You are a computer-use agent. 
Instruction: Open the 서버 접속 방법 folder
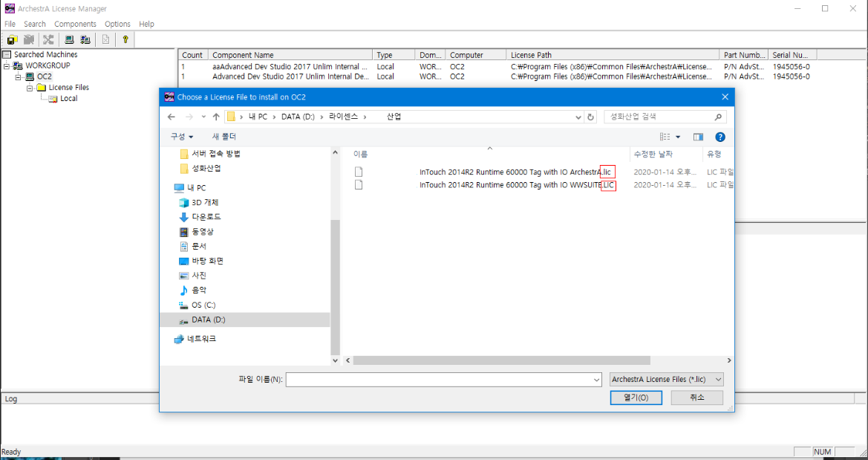point(210,154)
